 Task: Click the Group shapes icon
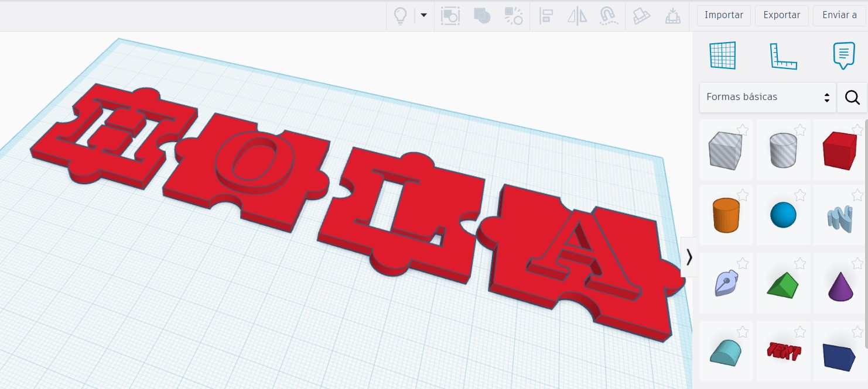[481, 16]
